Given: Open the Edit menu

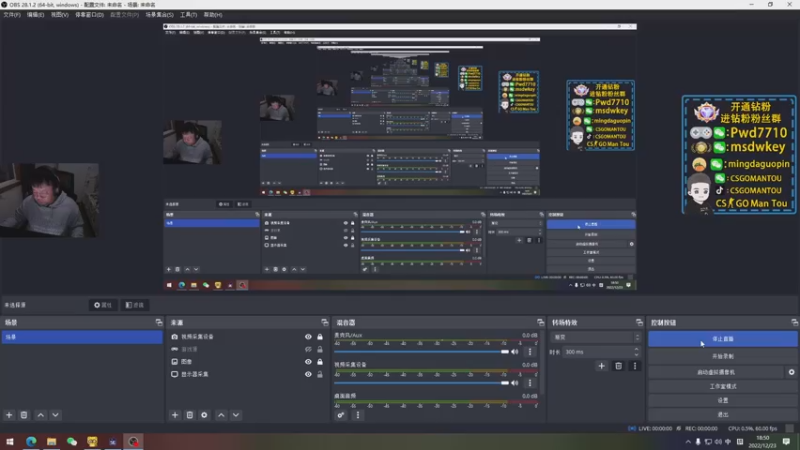Looking at the screenshot, I should click(x=35, y=15).
